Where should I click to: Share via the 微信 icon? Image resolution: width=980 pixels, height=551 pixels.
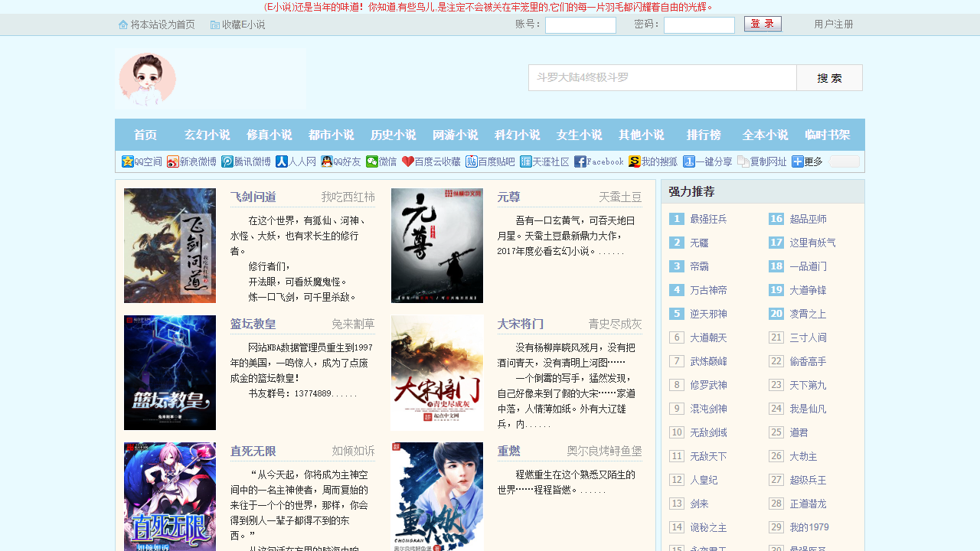pos(372,161)
